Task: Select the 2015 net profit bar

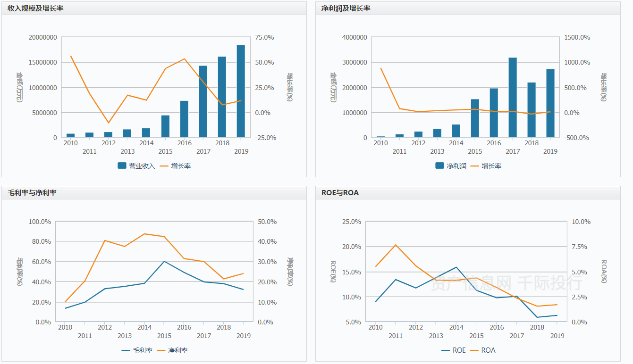Action: point(475,118)
